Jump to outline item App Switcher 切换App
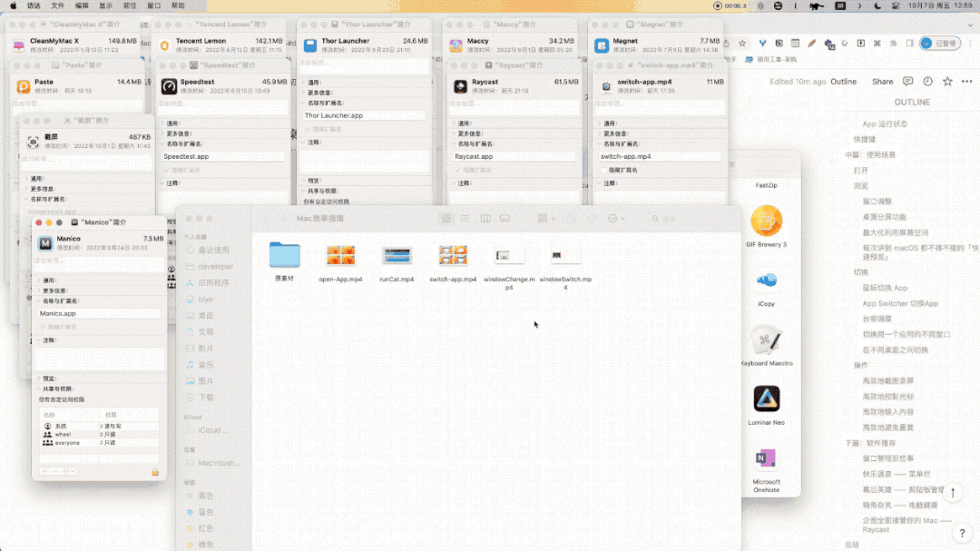 coord(900,303)
